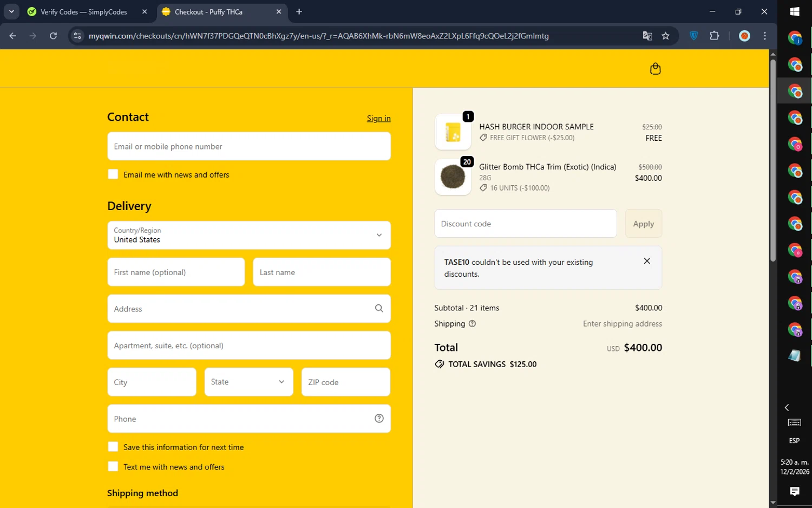Viewport: 812px width, 508px height.
Task: Click the City input field
Action: pos(152,382)
